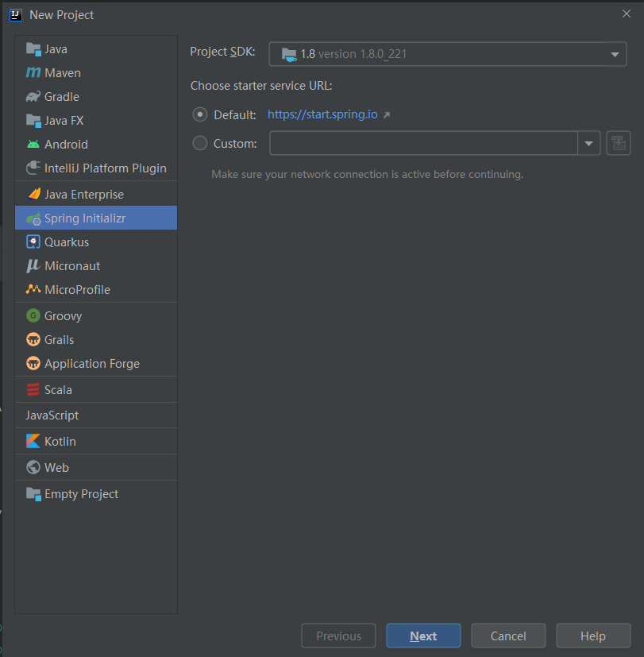This screenshot has height=657, width=644.
Task: Select the Java project type icon
Action: pyautogui.click(x=33, y=49)
